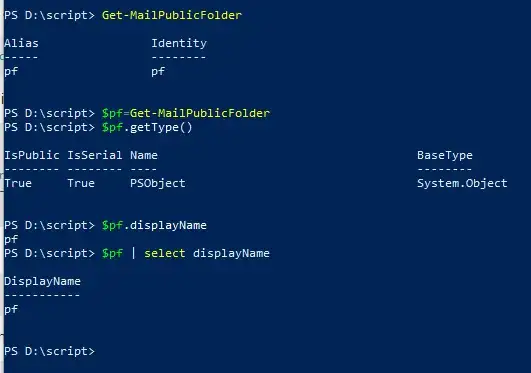Click the $pf.getType() command text
531x373 pixels.
[x=147, y=128]
